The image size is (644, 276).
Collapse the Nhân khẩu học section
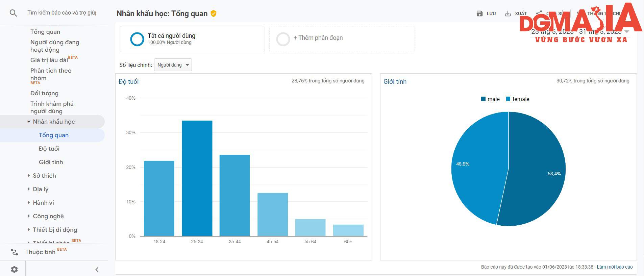tap(29, 122)
